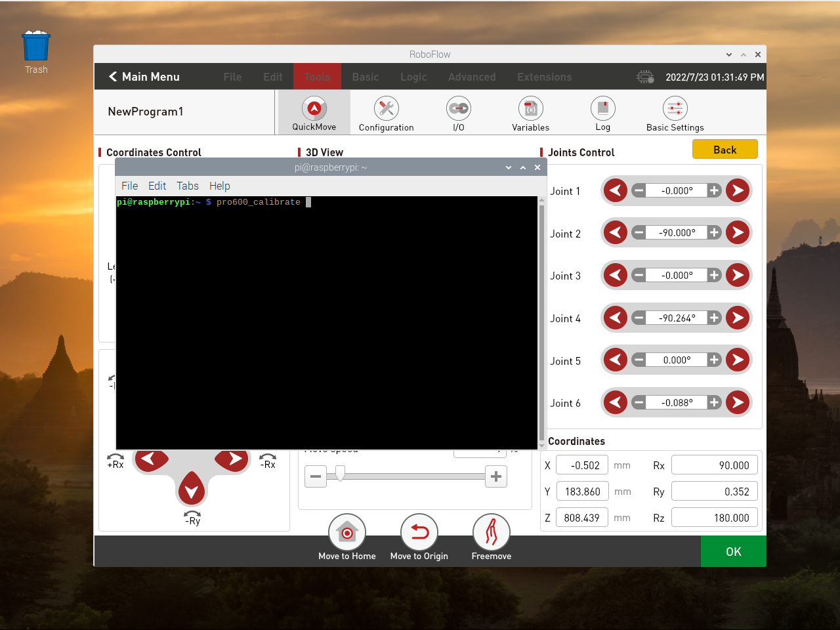
Task: Open the Trash on the desktop
Action: pyautogui.click(x=36, y=47)
